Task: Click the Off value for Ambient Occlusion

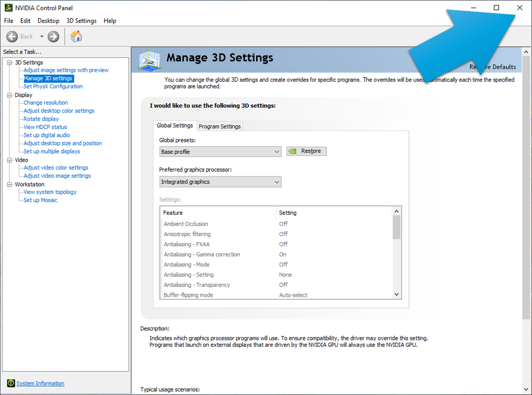Action: [284, 224]
